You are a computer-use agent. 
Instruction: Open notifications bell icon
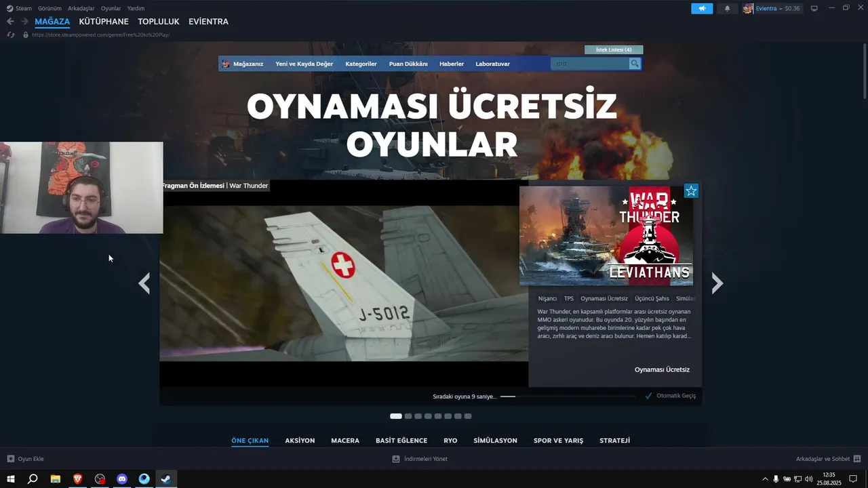728,8
